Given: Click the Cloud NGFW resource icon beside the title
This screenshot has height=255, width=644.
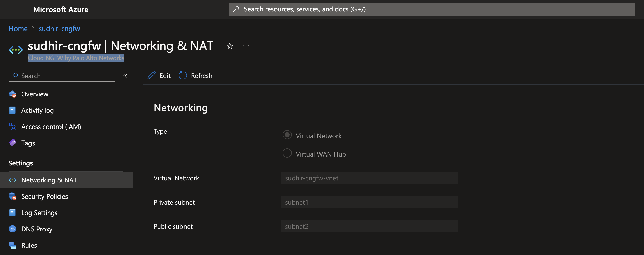Looking at the screenshot, I should click(x=16, y=49).
